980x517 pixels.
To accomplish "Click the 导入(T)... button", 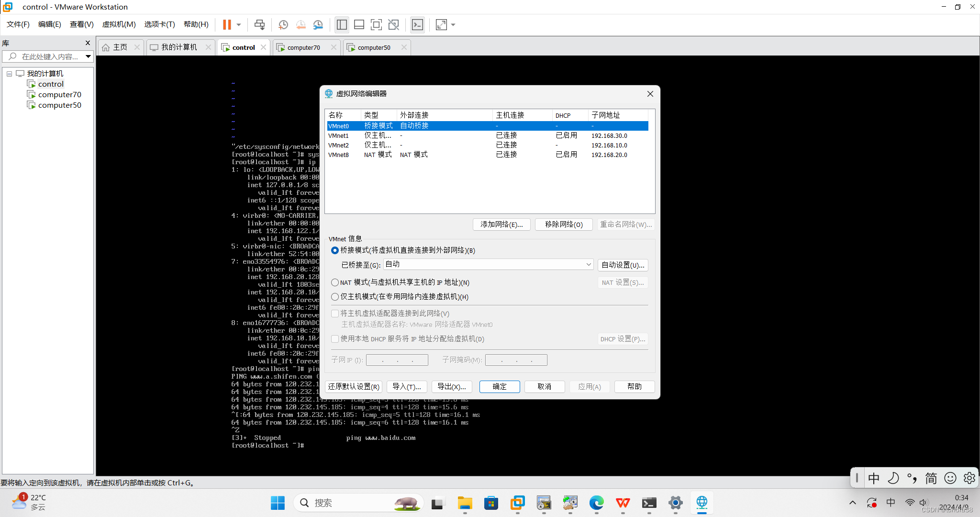I will coord(407,387).
